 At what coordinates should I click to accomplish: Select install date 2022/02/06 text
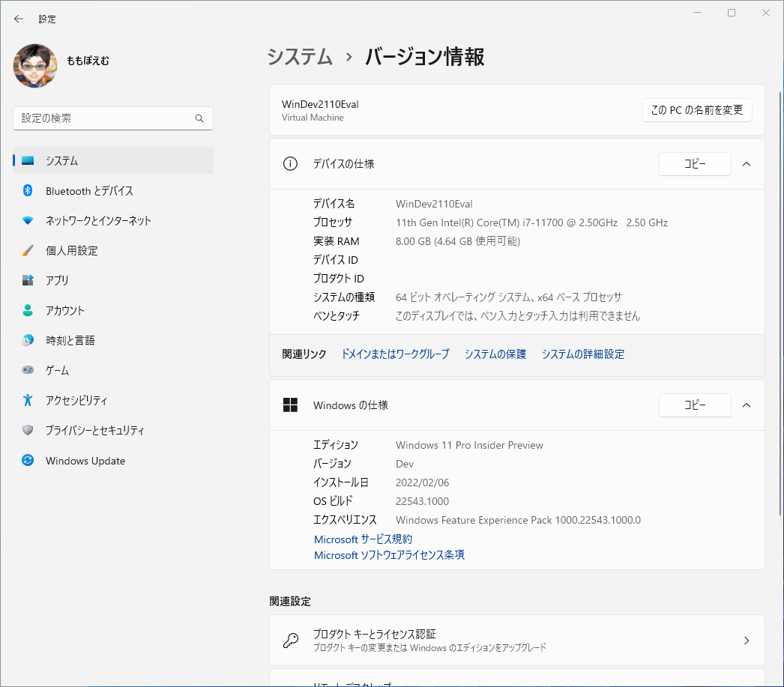point(422,482)
